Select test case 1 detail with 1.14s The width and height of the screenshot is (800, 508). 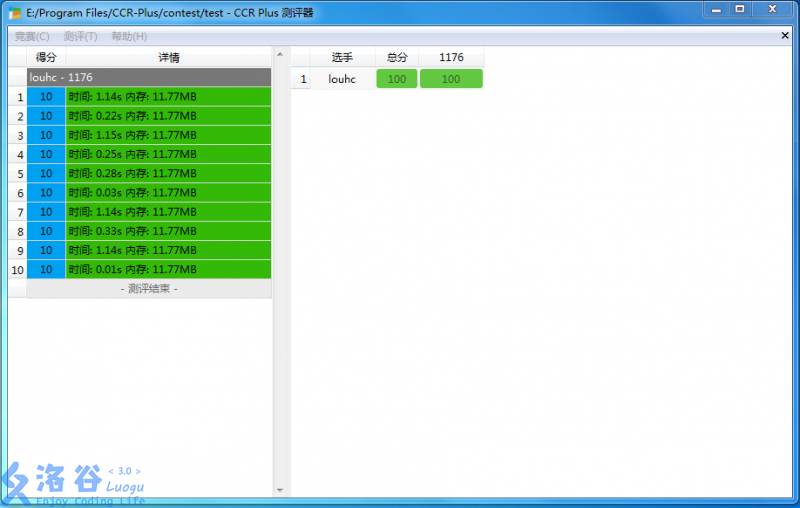pyautogui.click(x=168, y=97)
